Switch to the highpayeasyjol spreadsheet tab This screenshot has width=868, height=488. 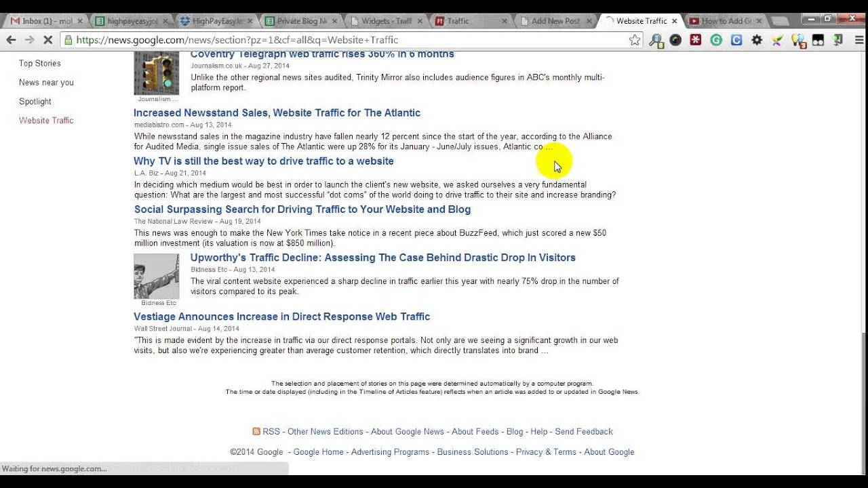[132, 21]
